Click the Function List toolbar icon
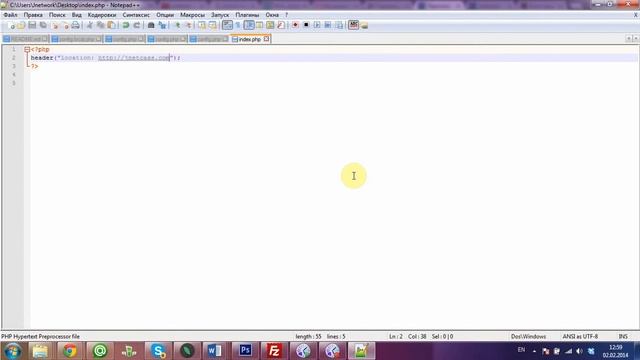This screenshot has height=360, width=640. click(281, 25)
